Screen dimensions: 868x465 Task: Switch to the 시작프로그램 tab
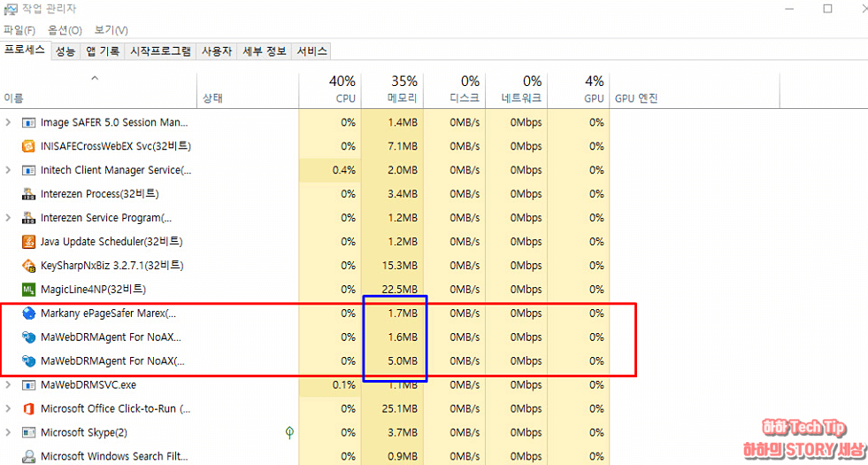point(160,51)
